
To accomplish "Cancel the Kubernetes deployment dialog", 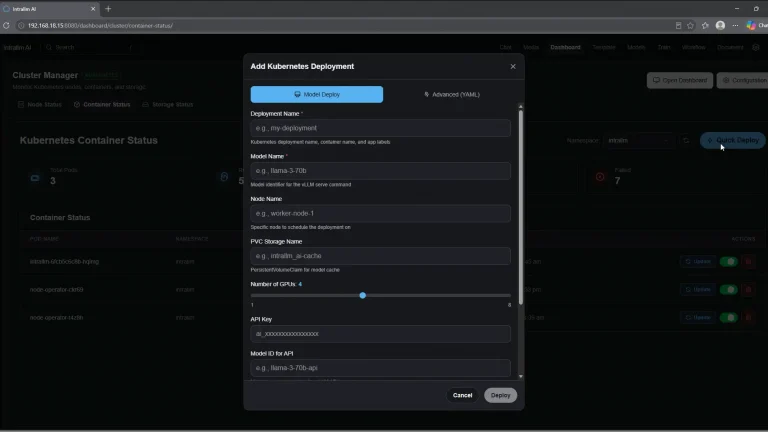I will coord(462,395).
